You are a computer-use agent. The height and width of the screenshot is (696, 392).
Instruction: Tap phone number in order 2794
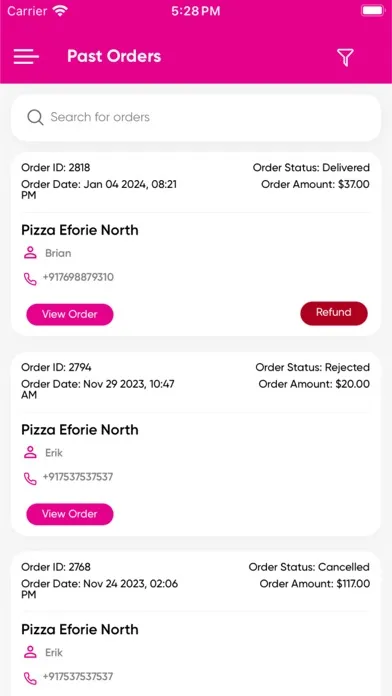tap(78, 477)
